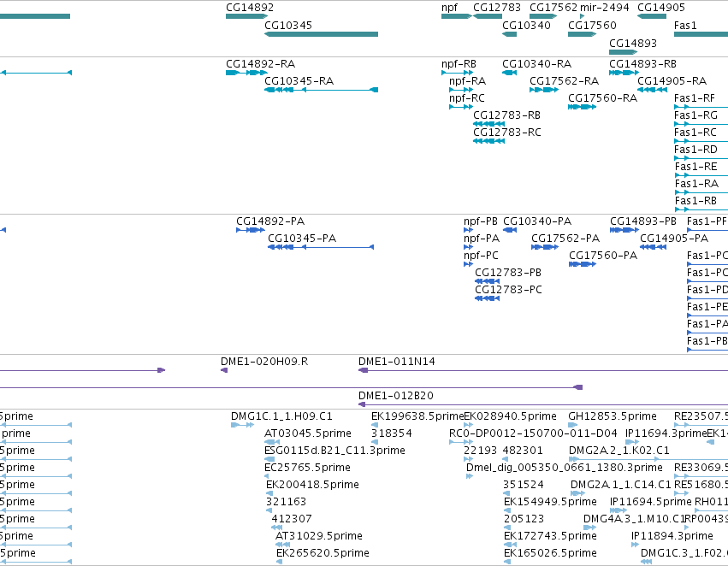Image resolution: width=728 pixels, height=566 pixels.
Task: Select protein npf-PA
Action: pyautogui.click(x=482, y=239)
